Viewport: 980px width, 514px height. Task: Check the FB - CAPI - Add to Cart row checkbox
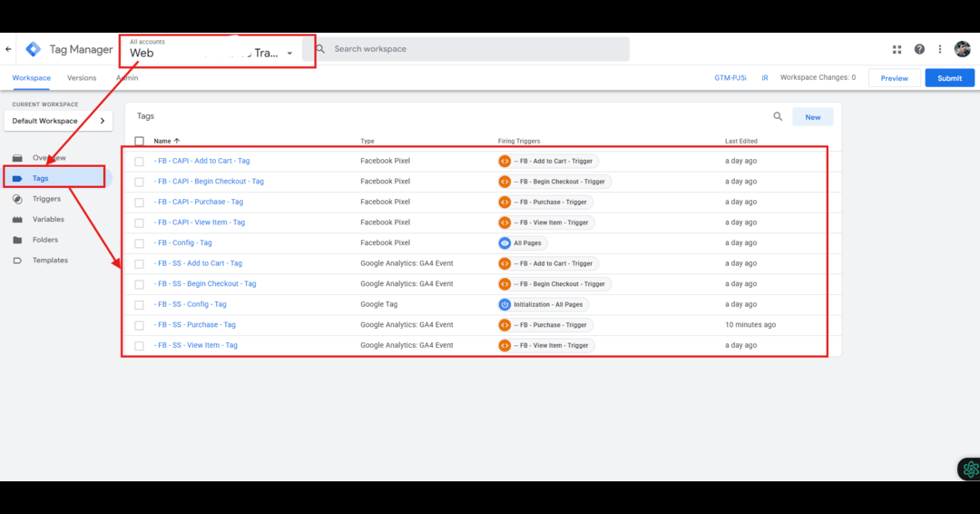[140, 162]
